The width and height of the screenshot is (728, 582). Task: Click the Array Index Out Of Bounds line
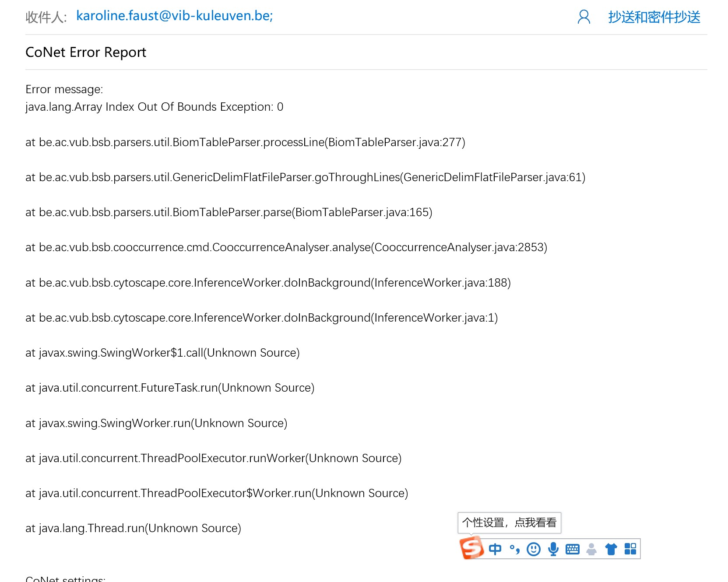(154, 107)
